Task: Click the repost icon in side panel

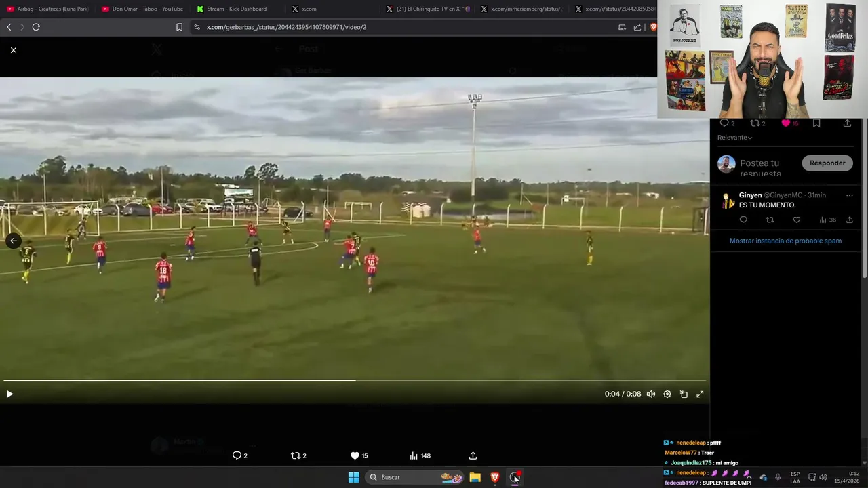Action: (x=755, y=123)
